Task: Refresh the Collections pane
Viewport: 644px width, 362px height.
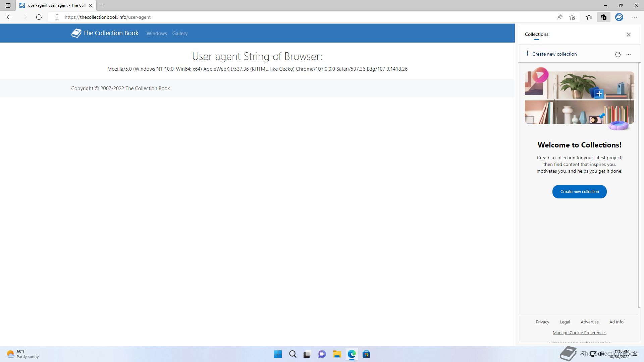Action: point(618,54)
